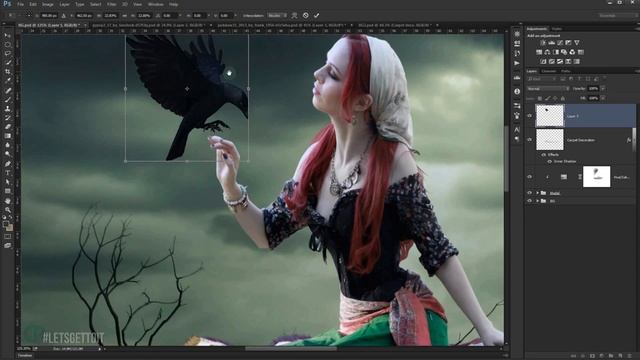Switch to the second document tab
Screen dimensions: 640x360
coord(148,25)
